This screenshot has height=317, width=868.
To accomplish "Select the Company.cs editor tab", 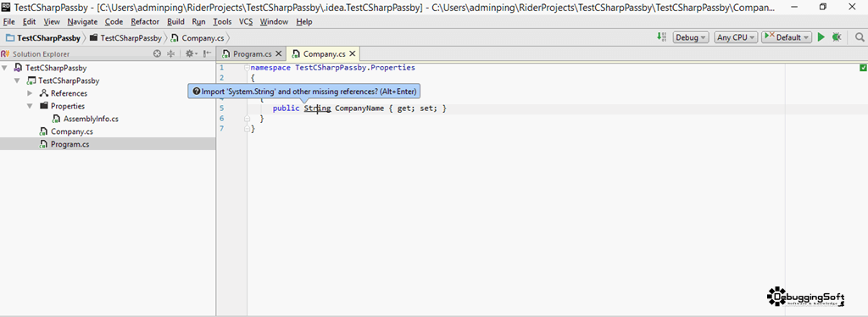I will tap(324, 53).
